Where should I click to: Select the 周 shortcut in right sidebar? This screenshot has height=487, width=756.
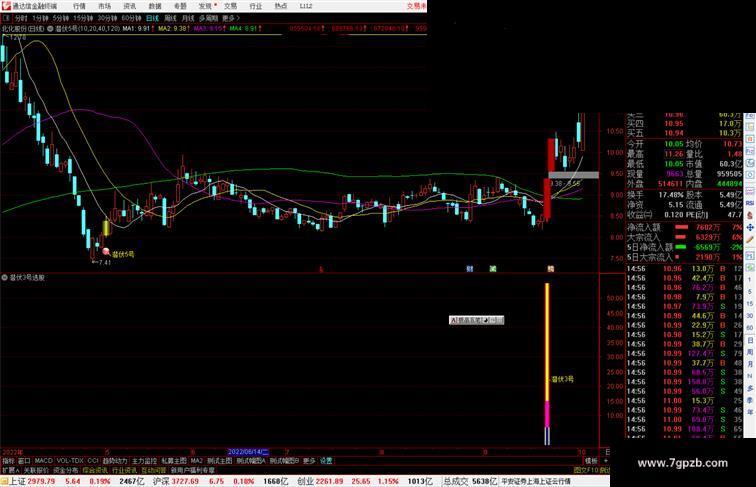click(x=750, y=352)
